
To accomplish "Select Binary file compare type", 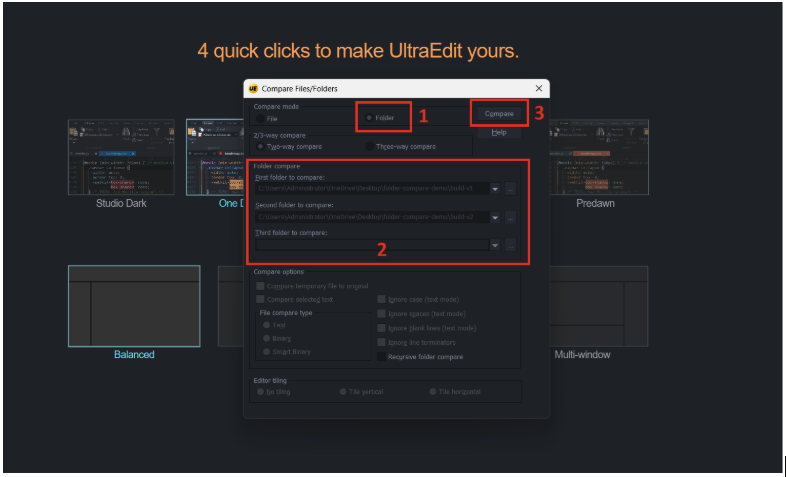I will (267, 339).
